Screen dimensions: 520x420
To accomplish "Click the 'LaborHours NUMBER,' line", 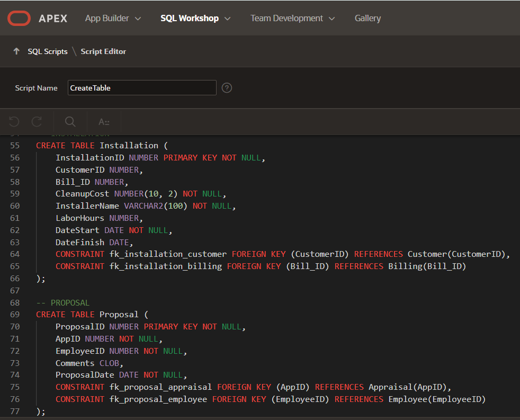I will (99, 218).
